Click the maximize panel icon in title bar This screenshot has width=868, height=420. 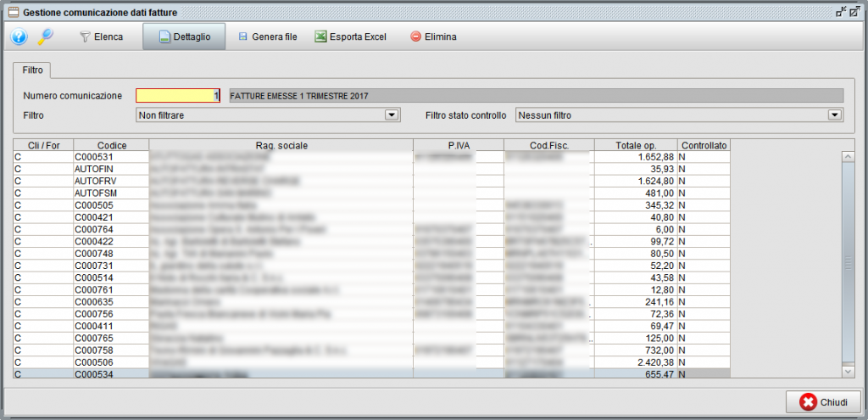(855, 12)
